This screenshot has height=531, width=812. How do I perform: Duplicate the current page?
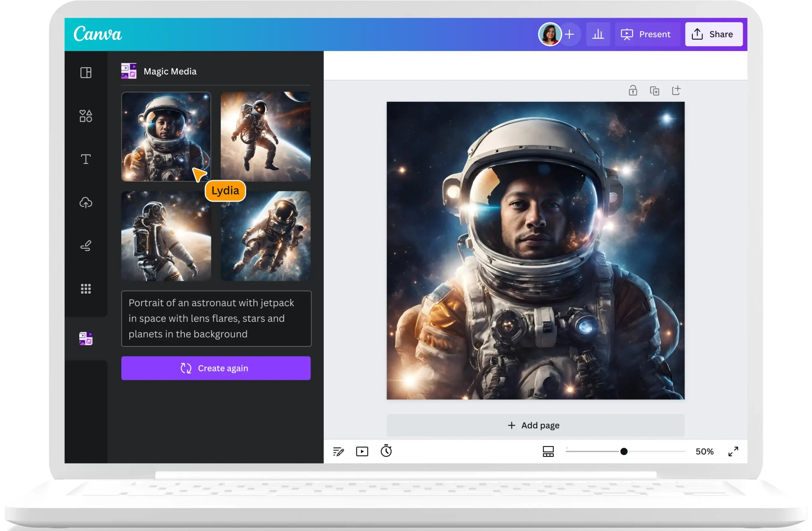(655, 90)
